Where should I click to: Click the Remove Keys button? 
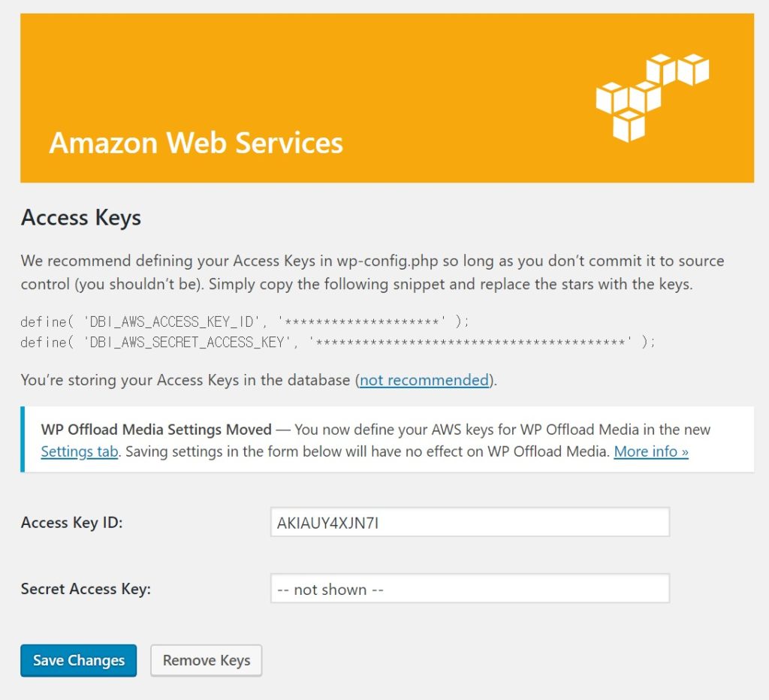(x=207, y=661)
